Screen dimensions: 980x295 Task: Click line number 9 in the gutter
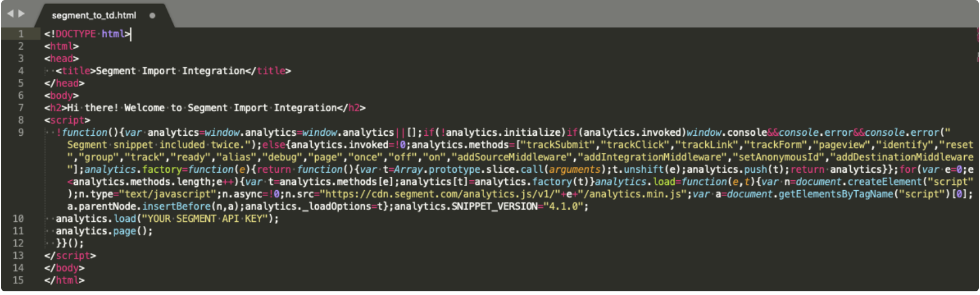[x=20, y=132]
